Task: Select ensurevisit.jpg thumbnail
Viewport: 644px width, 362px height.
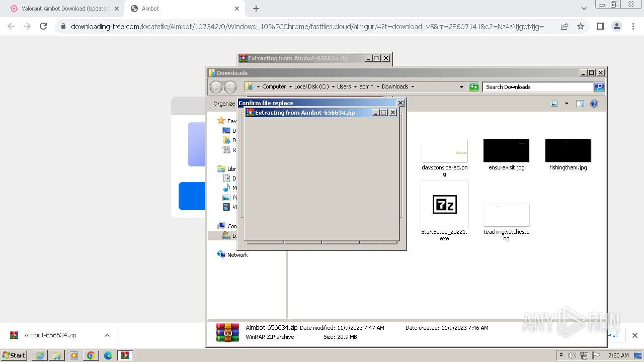Action: click(x=506, y=151)
